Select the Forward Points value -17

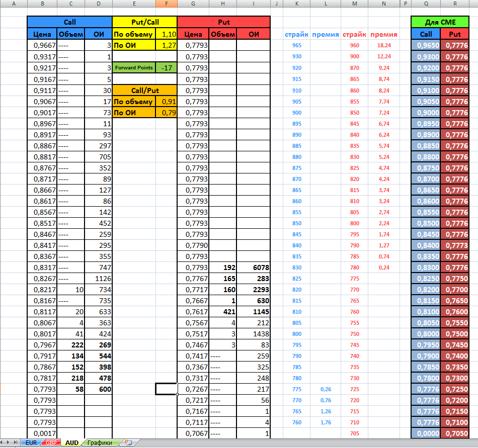click(167, 67)
